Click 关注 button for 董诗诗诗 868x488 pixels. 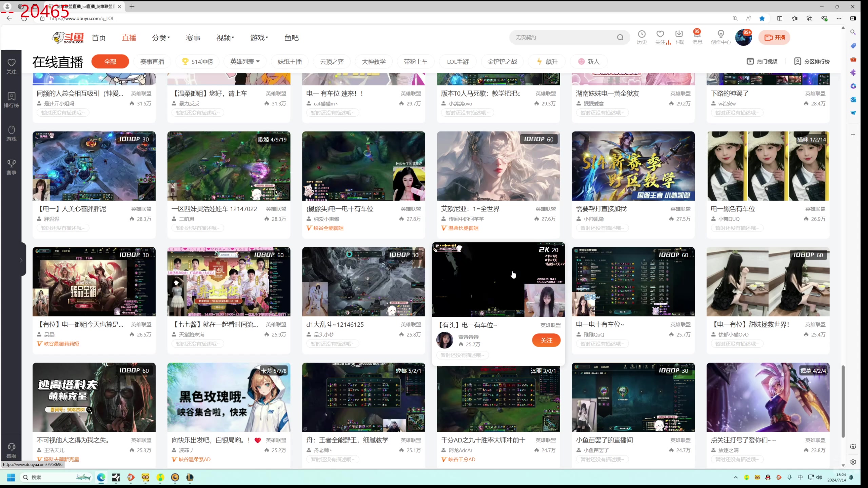click(546, 340)
